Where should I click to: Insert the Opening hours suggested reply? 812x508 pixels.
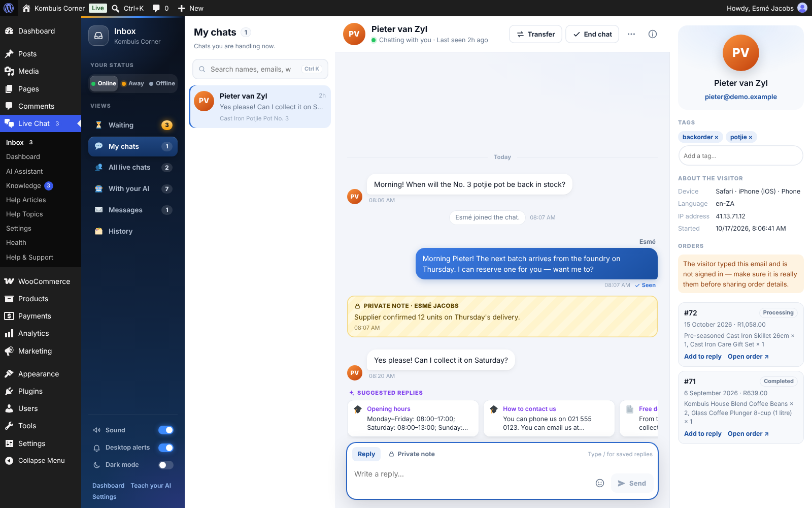413,419
